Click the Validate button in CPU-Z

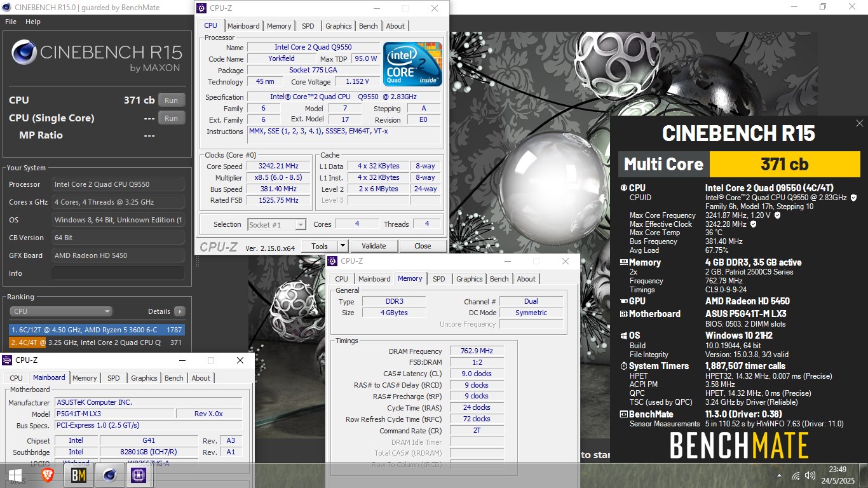pos(374,246)
